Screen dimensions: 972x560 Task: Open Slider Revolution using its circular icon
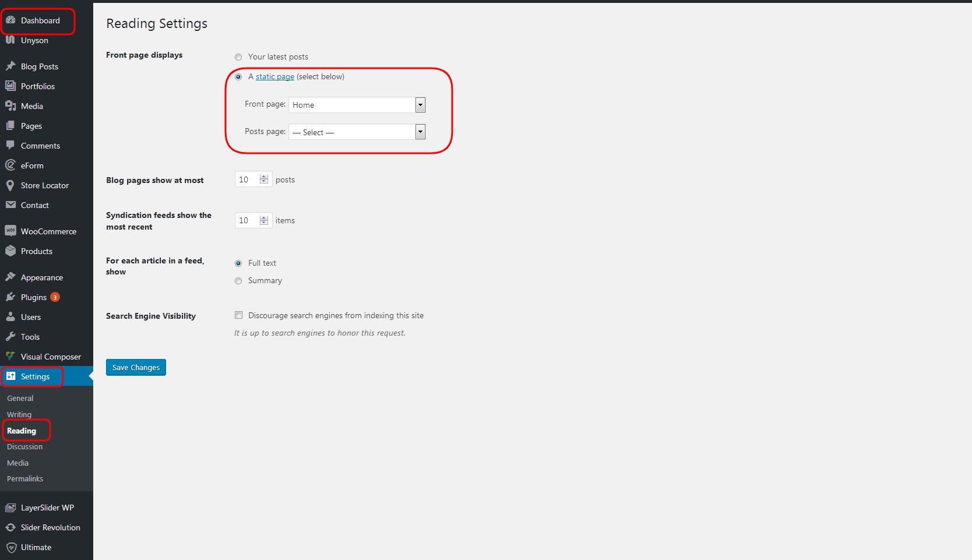(x=11, y=527)
